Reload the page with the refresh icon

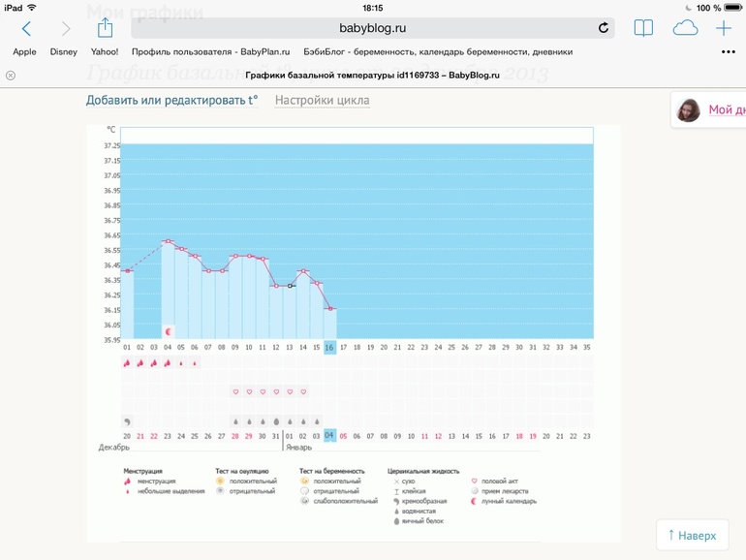pyautogui.click(x=604, y=27)
